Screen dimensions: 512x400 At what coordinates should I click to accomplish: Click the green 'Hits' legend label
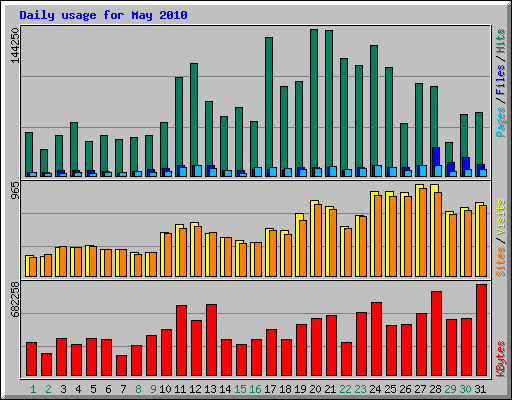click(501, 41)
